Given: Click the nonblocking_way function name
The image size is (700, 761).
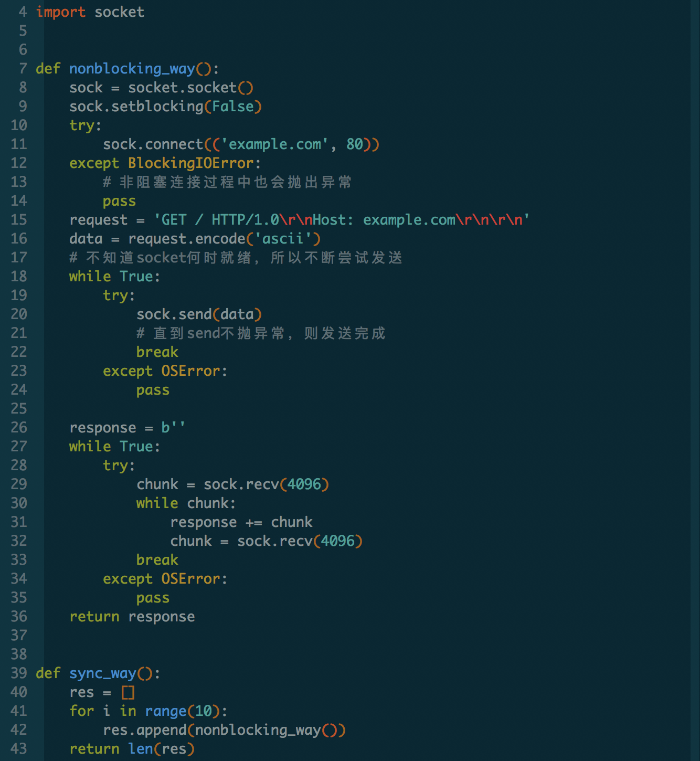Looking at the screenshot, I should pos(132,68).
